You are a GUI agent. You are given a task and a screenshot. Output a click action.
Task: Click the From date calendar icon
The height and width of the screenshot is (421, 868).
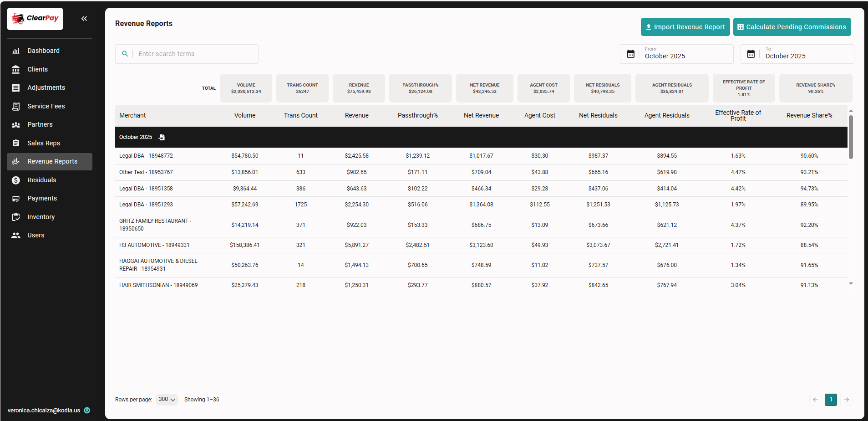(630, 54)
